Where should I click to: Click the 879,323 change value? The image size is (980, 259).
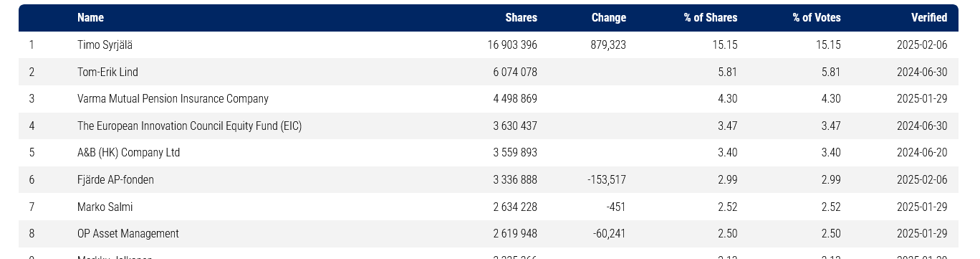[606, 45]
